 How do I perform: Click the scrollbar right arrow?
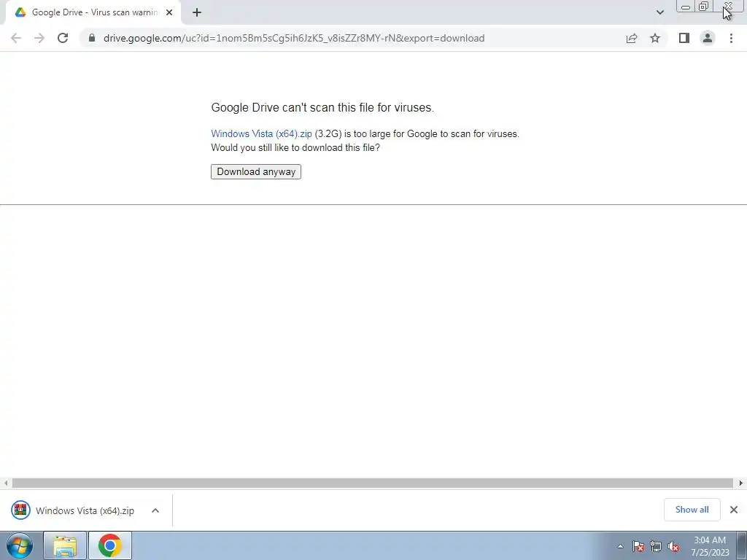pos(740,483)
